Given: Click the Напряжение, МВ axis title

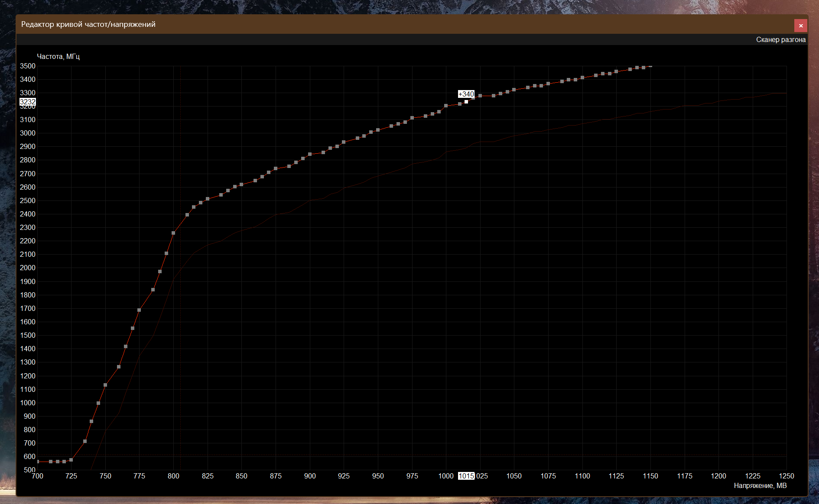Looking at the screenshot, I should [x=760, y=486].
